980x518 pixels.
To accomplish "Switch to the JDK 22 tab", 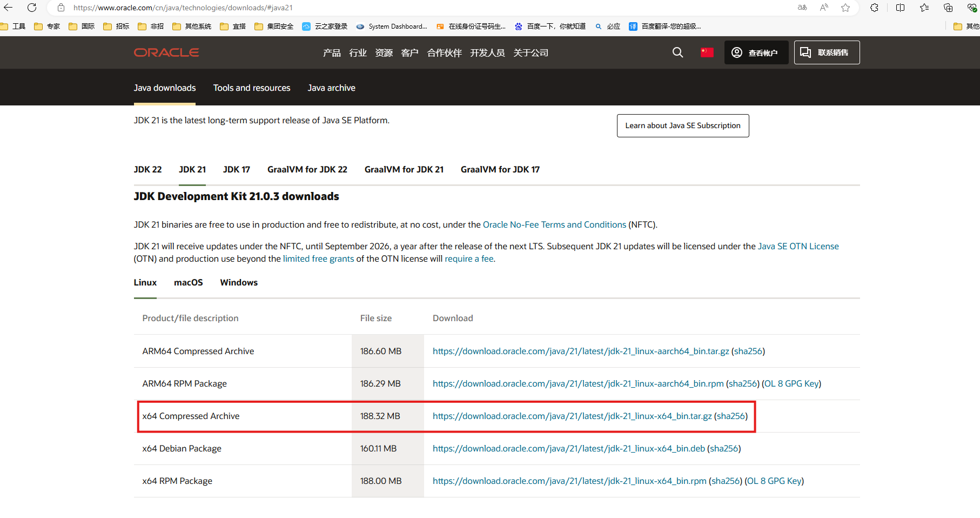I will pos(148,169).
